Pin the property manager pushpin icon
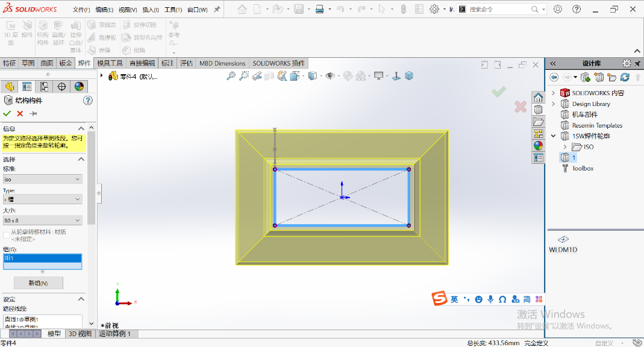Screen dimensions: 644x347 pos(33,113)
